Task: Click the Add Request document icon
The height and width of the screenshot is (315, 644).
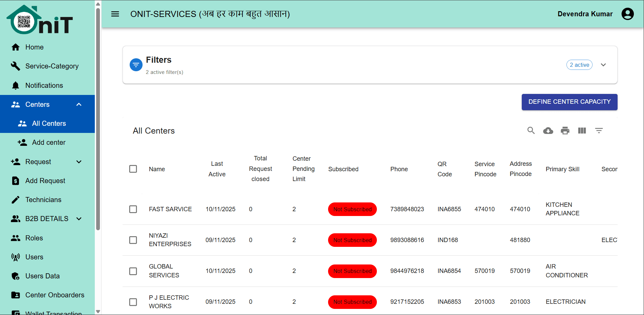Action: click(16, 181)
